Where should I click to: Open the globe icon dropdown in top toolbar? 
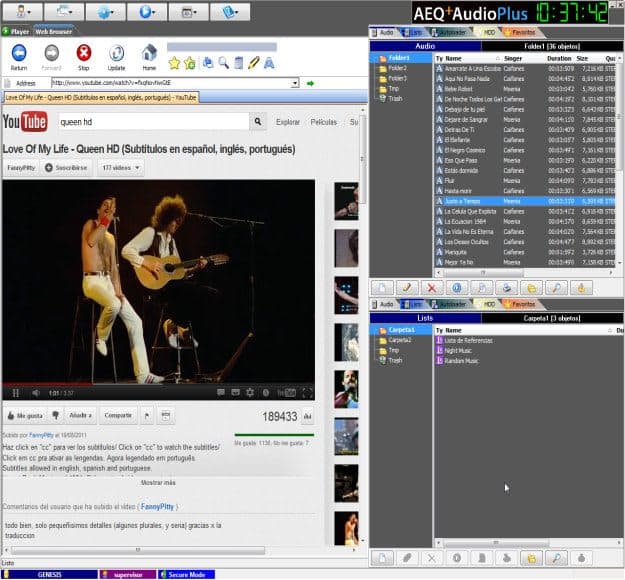[x=105, y=12]
